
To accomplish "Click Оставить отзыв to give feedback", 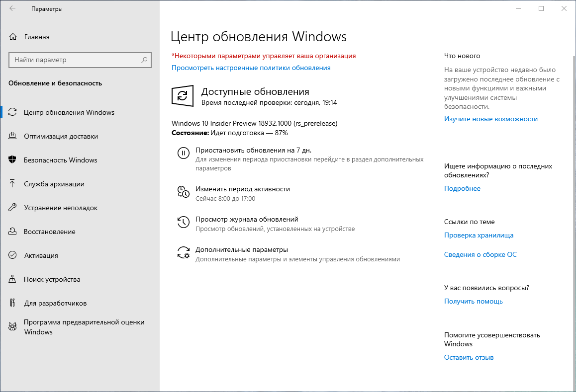I will (x=469, y=357).
